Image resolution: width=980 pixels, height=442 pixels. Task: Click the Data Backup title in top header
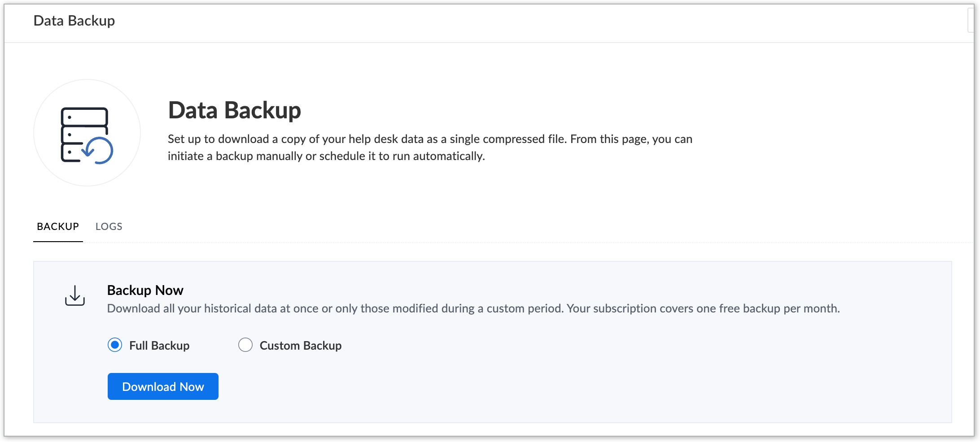74,21
